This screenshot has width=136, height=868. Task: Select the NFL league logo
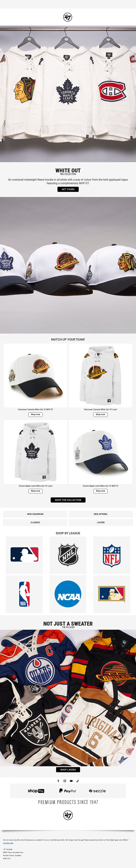click(112, 555)
